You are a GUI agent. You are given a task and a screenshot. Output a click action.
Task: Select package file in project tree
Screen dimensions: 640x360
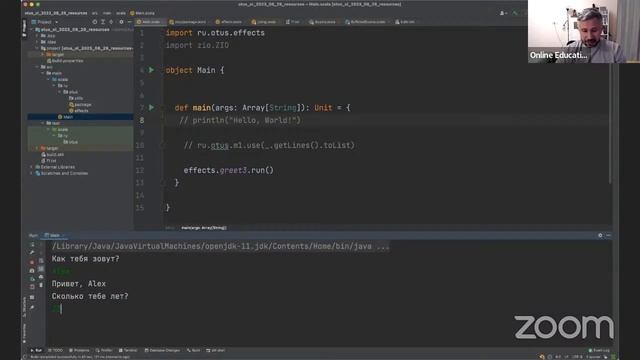[80, 104]
